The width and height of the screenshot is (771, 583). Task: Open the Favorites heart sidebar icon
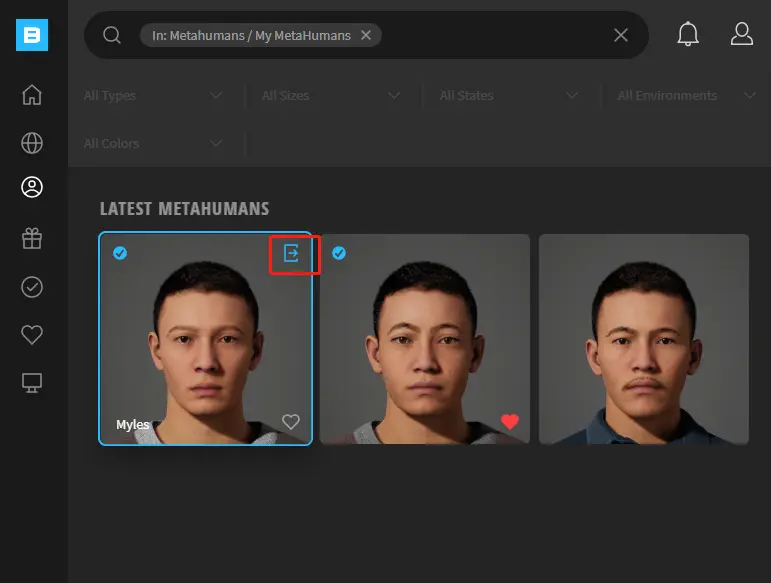point(32,335)
